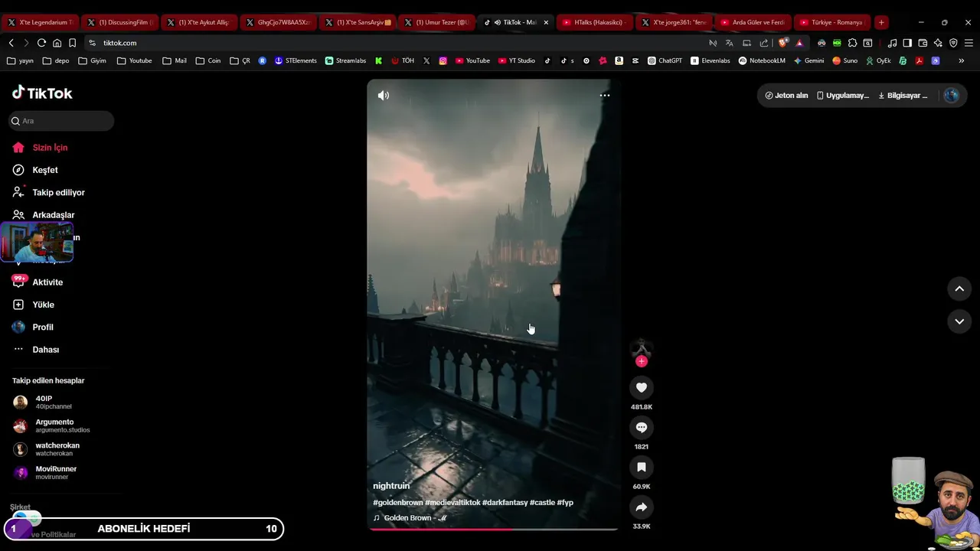Open the STElements bookmark
Screen dimensions: 980x551
(x=296, y=60)
